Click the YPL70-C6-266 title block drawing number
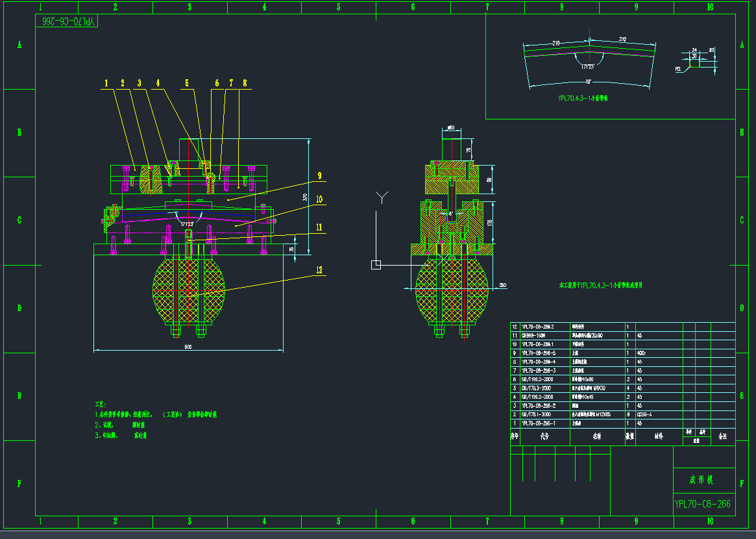The image size is (756, 539). coord(703,504)
